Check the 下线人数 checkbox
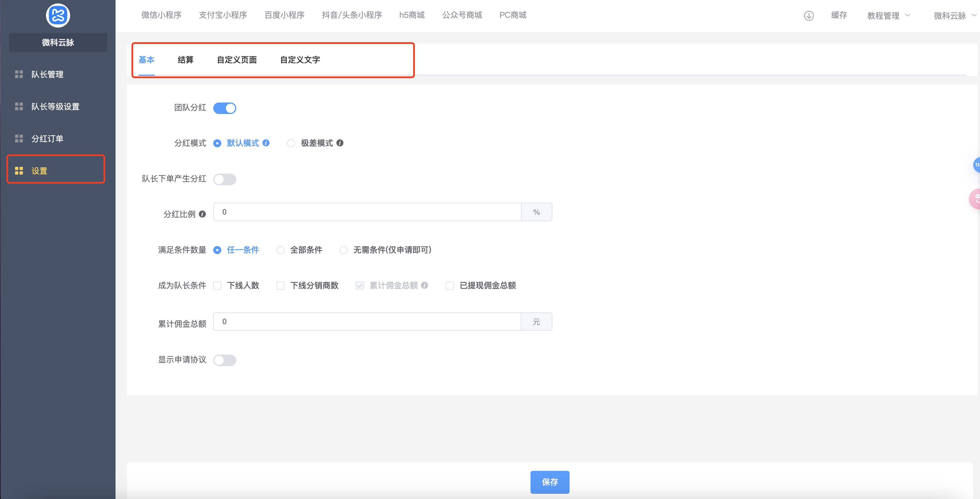This screenshot has height=499, width=980. click(217, 285)
